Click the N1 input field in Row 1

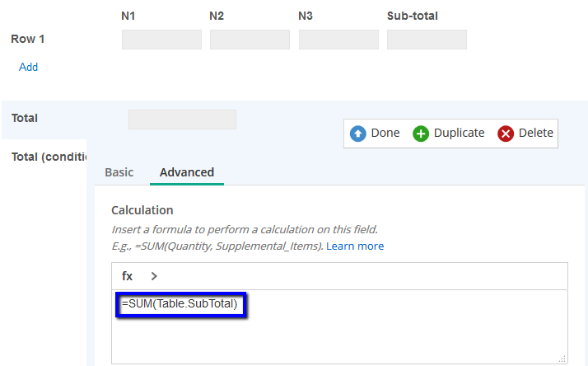(x=161, y=40)
